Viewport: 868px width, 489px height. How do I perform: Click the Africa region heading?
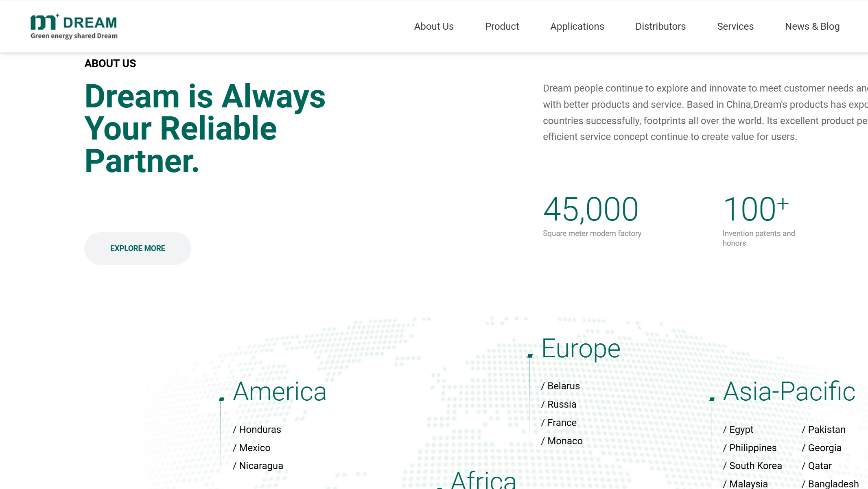pos(483,480)
